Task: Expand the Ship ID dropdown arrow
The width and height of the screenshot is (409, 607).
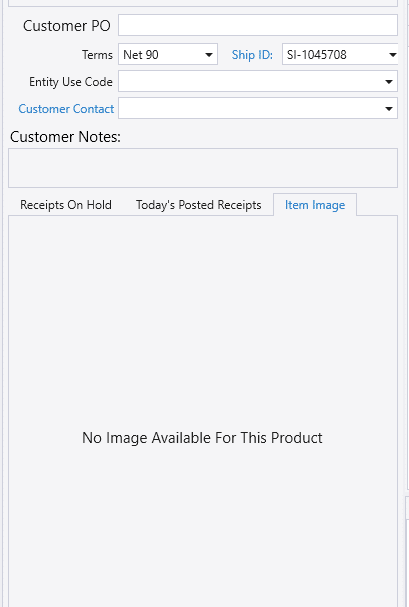Action: (x=392, y=55)
